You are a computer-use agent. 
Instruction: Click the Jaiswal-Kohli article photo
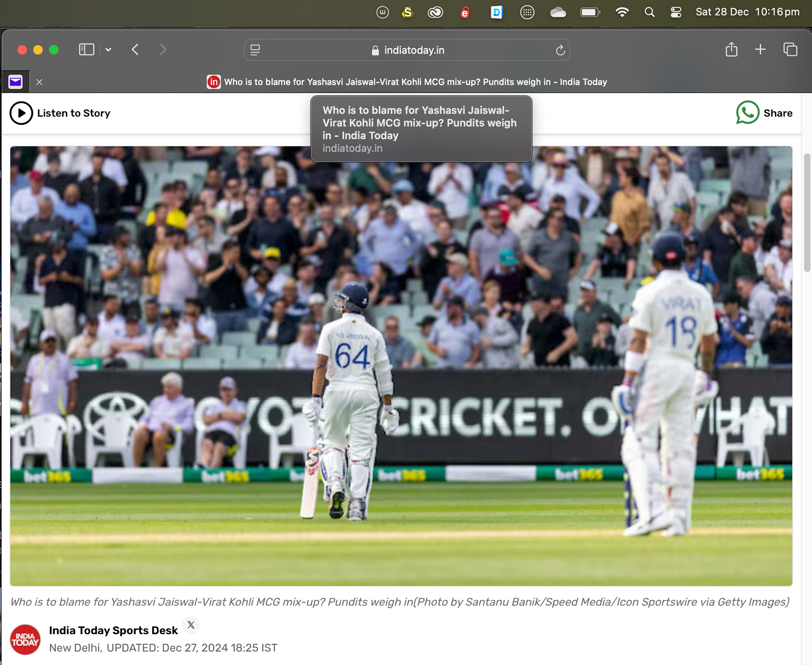401,366
